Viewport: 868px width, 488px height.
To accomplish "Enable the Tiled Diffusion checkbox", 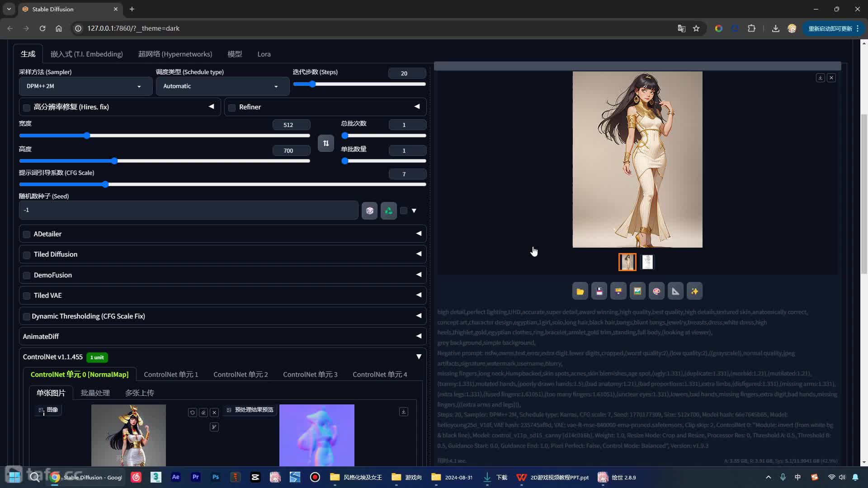I will click(x=27, y=255).
